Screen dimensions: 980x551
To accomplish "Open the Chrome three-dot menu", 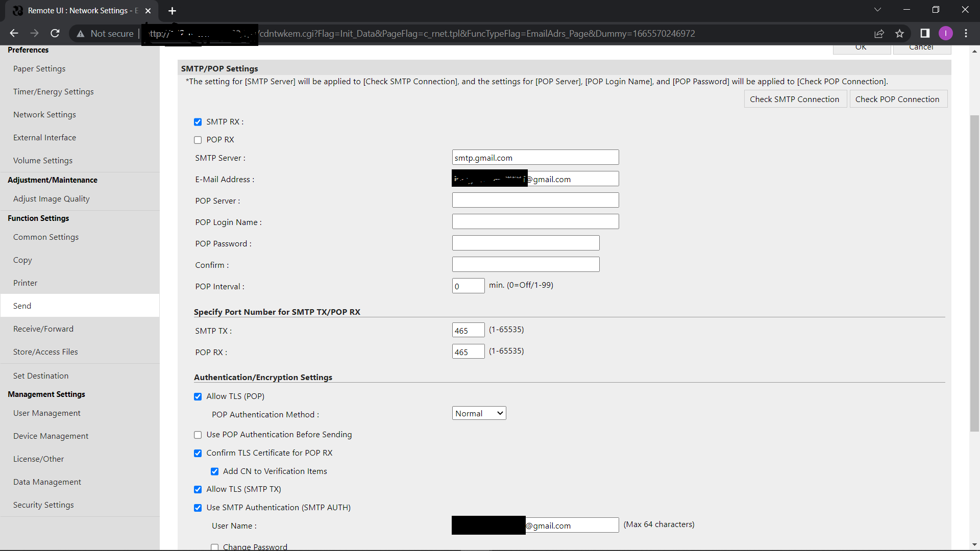I will click(x=966, y=33).
